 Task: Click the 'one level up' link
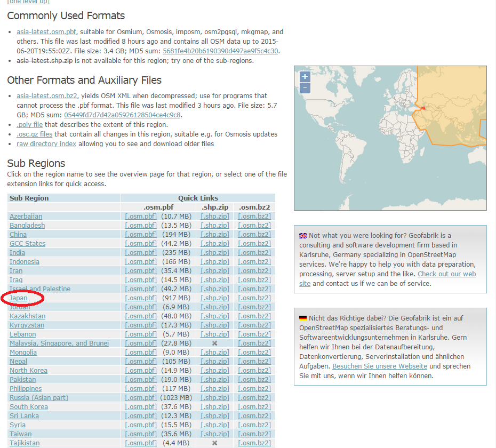(x=28, y=2)
